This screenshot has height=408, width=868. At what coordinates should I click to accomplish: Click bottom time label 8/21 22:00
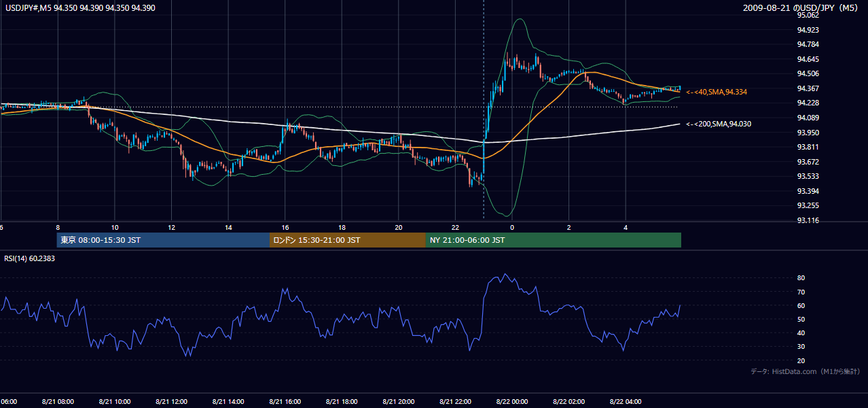click(x=455, y=402)
